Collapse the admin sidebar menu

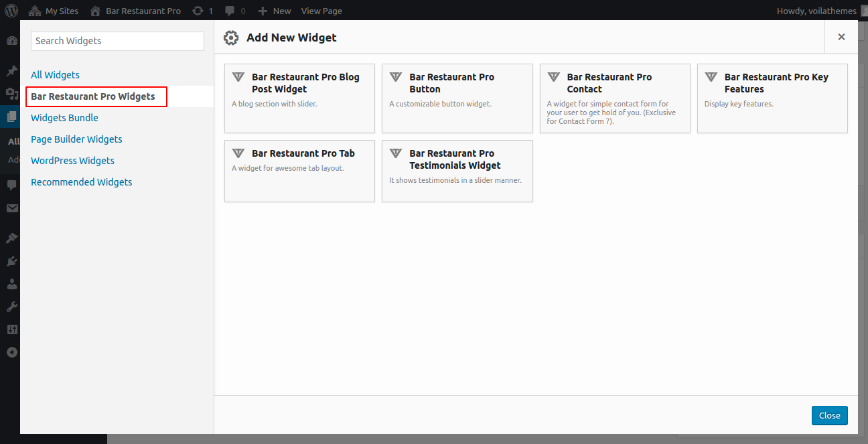pyautogui.click(x=11, y=352)
